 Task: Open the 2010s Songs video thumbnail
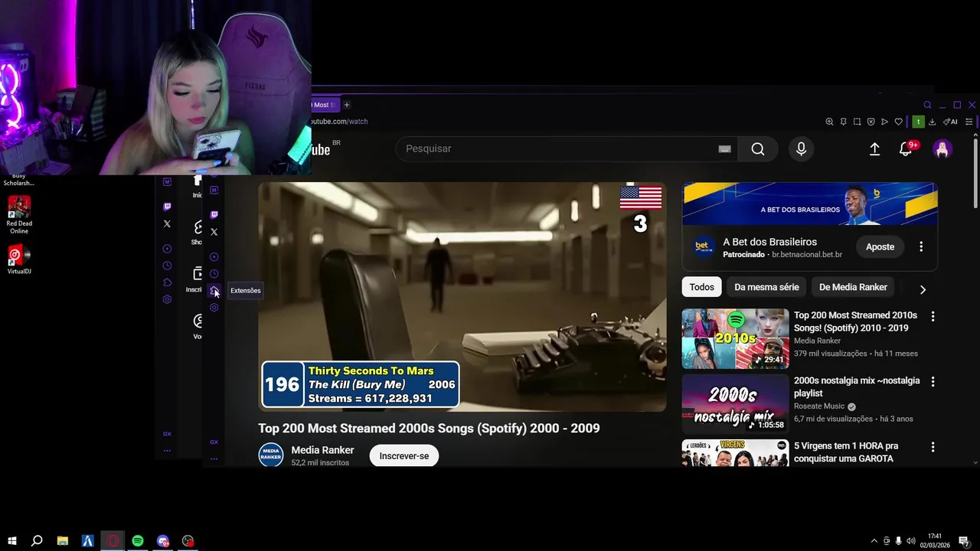(x=735, y=339)
